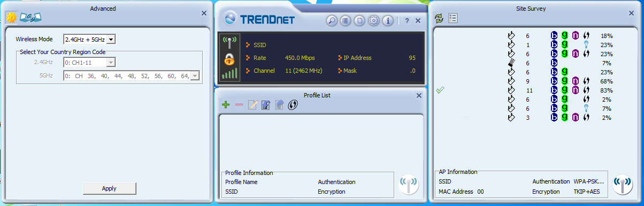Click the MAC Address field in AP Information

pos(461,192)
